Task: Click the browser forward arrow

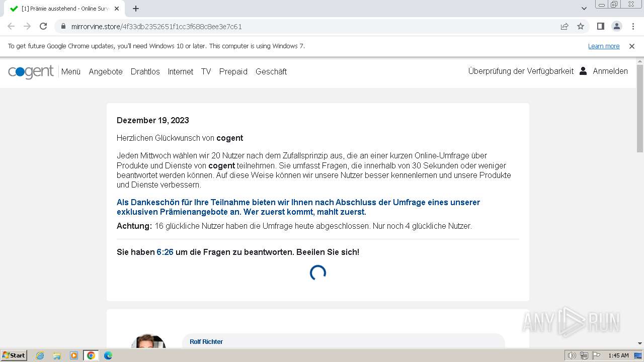Action: coord(27,26)
